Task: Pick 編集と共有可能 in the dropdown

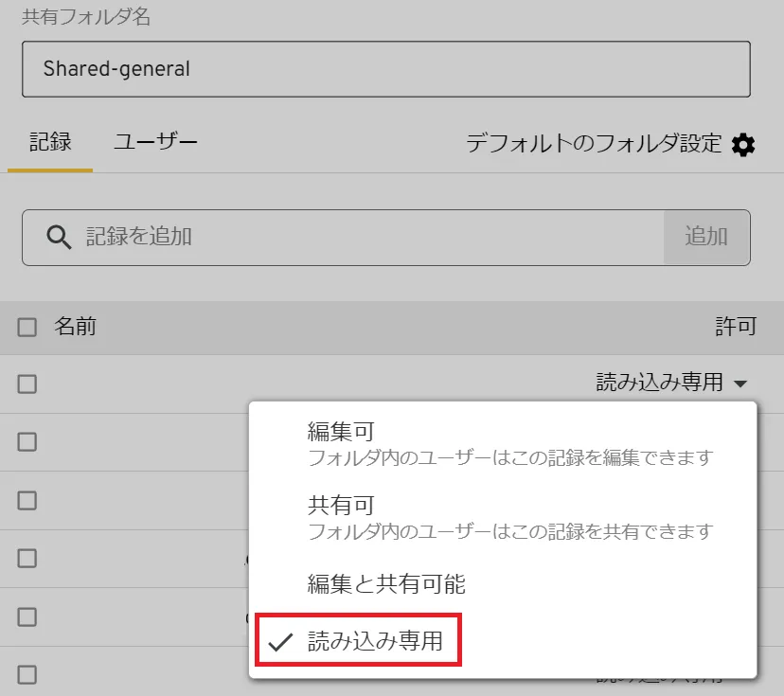Action: click(x=386, y=584)
